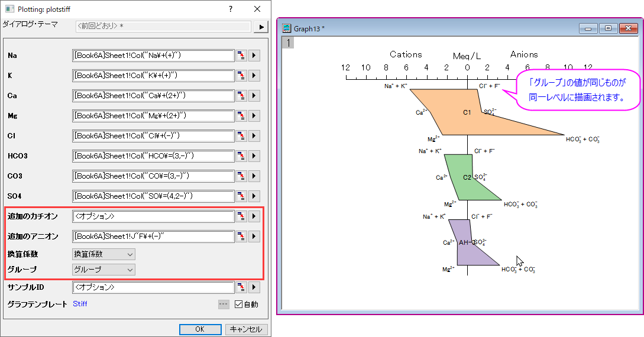The width and height of the screenshot is (644, 337).
Task: Click into the CO3 column input field
Action: 153,176
